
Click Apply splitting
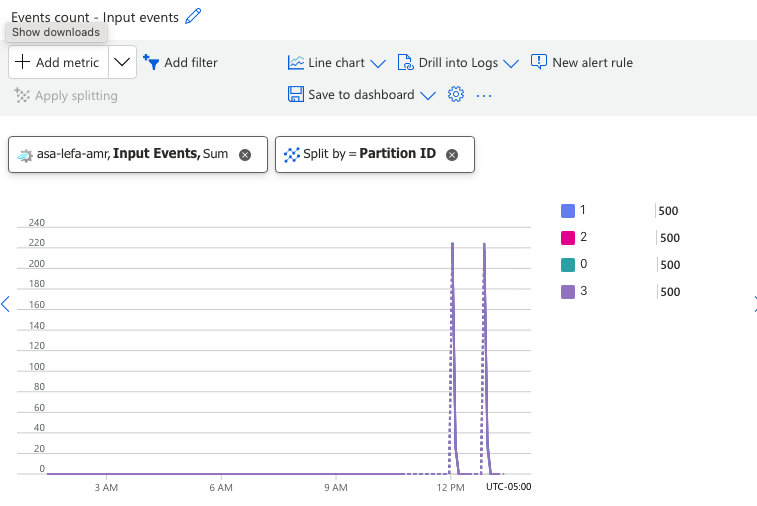coord(66,96)
